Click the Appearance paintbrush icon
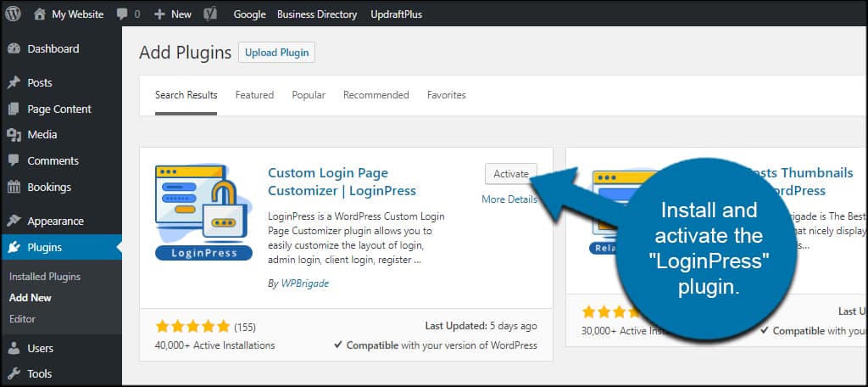Screen dimensions: 868x387 coord(14,221)
